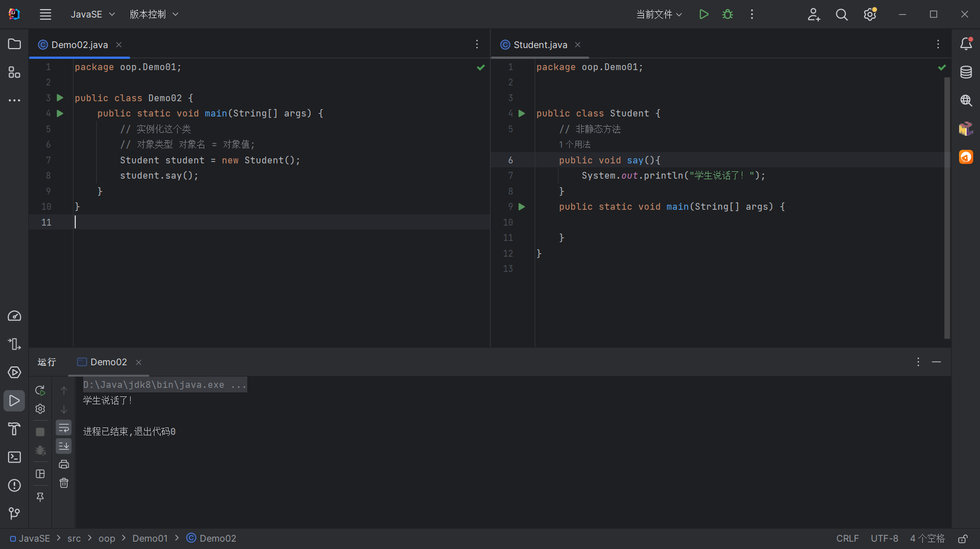Screen dimensions: 980x549
Task: Open the Database tool window
Action: coord(966,72)
